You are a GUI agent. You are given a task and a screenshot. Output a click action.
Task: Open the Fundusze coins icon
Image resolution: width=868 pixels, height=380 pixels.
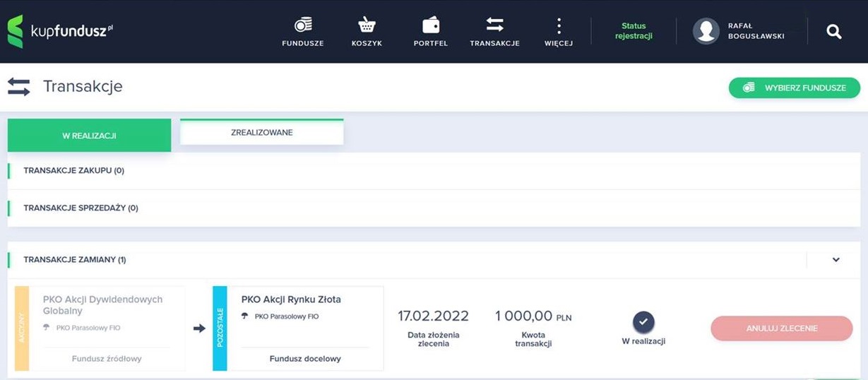pos(303,25)
